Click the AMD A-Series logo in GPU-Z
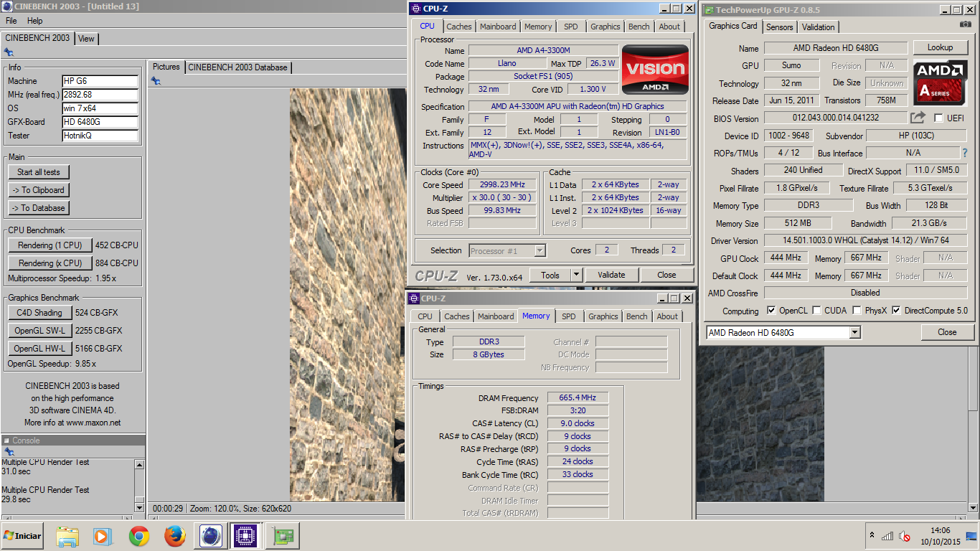 (x=939, y=82)
